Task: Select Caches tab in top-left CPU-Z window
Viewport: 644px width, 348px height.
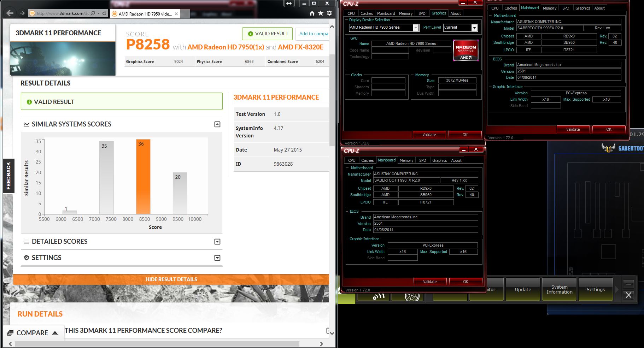Action: click(x=367, y=13)
